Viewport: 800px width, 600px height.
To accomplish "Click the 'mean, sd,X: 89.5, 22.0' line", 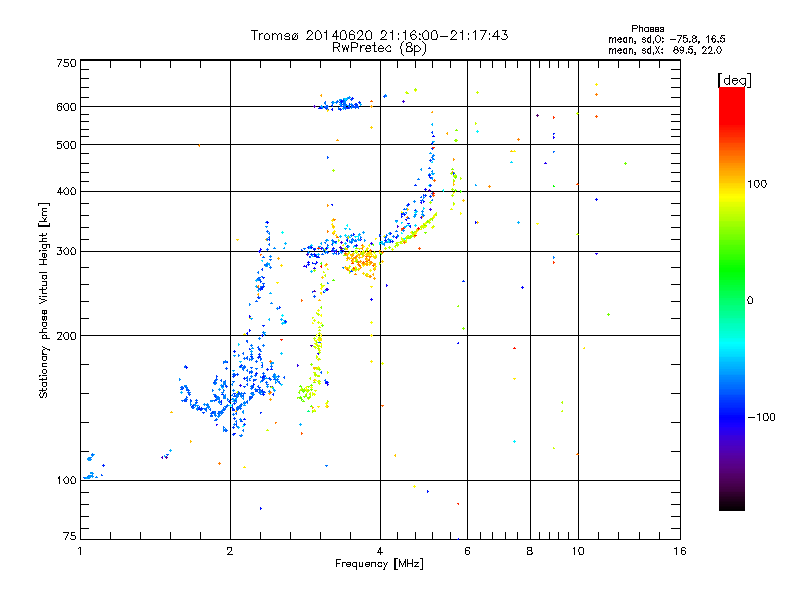I will point(665,50).
